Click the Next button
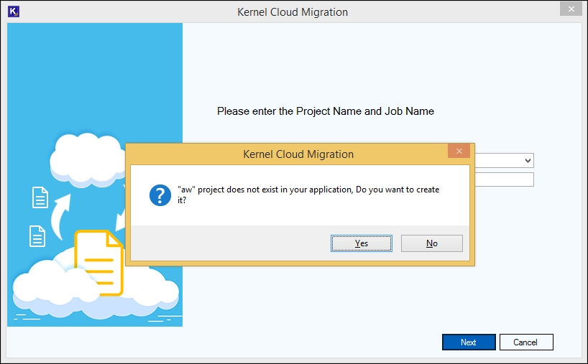 (469, 342)
